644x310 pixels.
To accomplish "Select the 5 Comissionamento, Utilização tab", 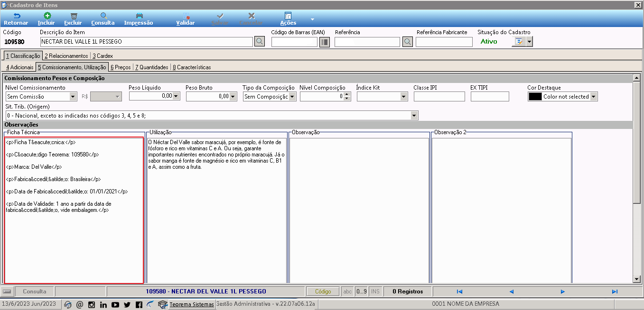I will [72, 67].
